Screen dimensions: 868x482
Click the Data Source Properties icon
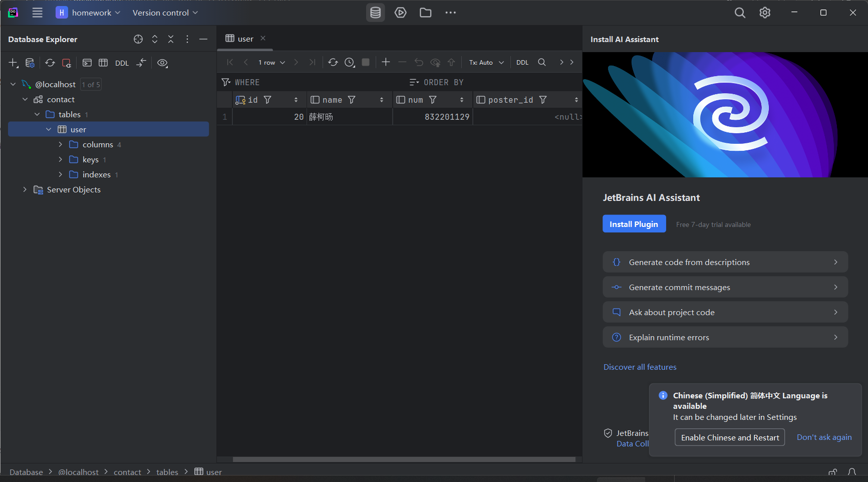(30, 63)
